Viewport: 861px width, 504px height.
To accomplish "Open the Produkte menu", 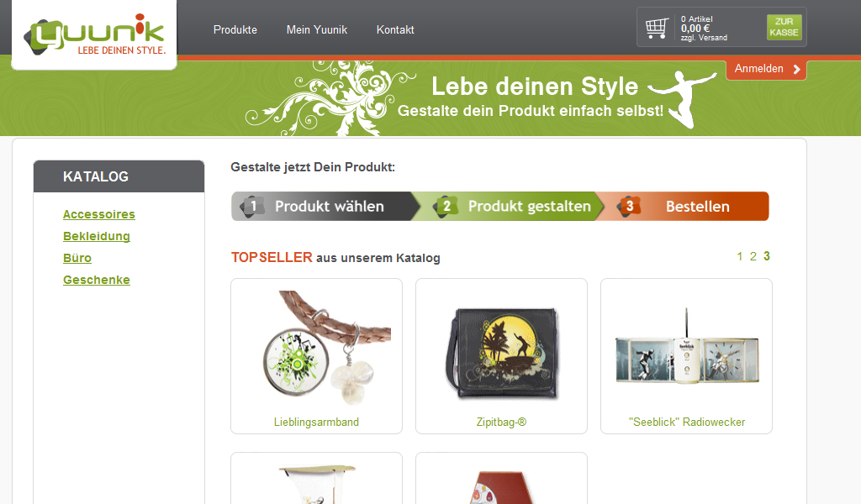I will (235, 29).
